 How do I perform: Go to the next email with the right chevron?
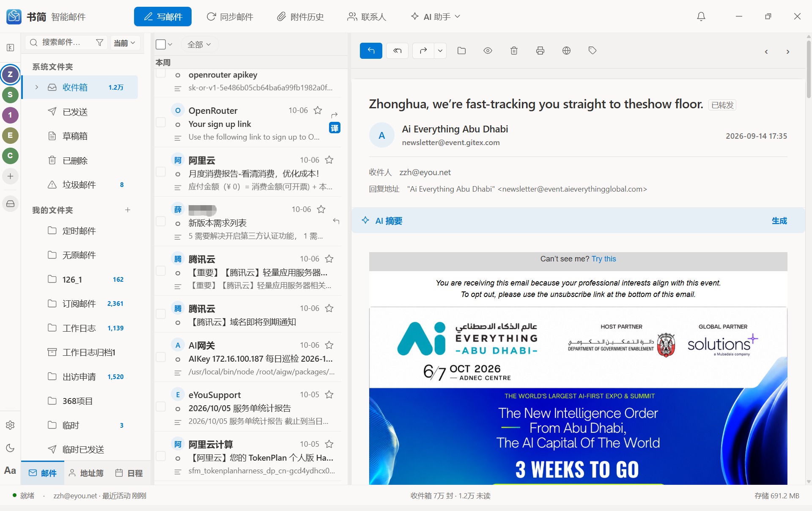788,52
